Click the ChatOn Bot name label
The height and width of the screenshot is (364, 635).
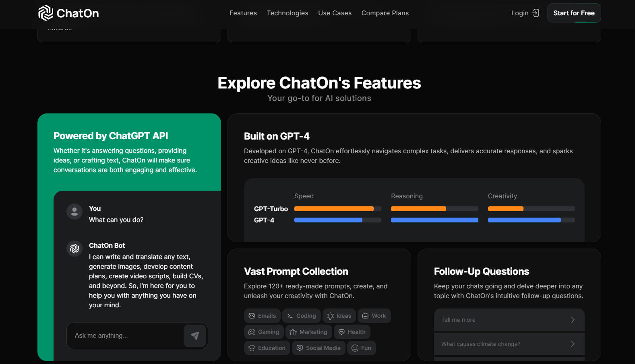coord(107,245)
